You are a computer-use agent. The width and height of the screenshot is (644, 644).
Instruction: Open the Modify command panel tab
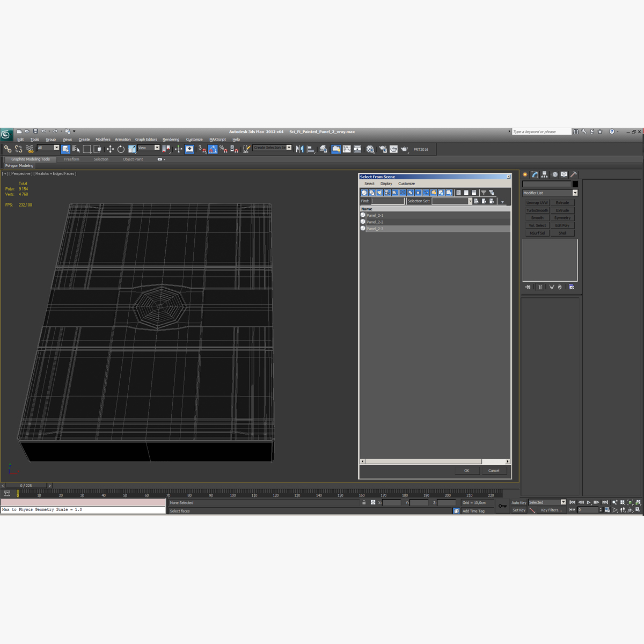[535, 174]
